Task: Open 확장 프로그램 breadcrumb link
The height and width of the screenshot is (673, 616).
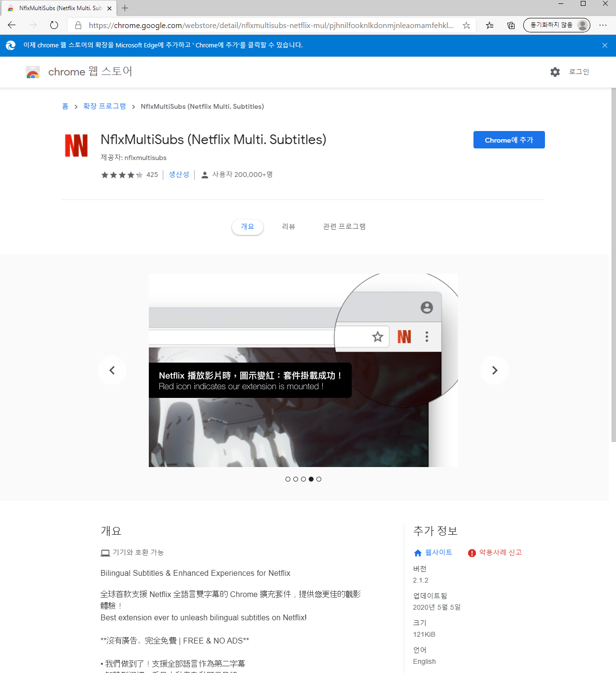Action: (104, 106)
